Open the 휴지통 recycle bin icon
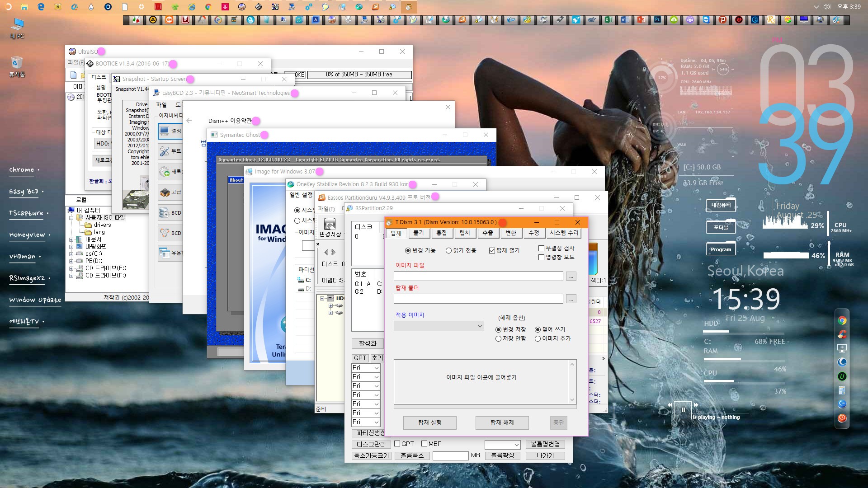Viewport: 868px width, 488px height. [17, 66]
